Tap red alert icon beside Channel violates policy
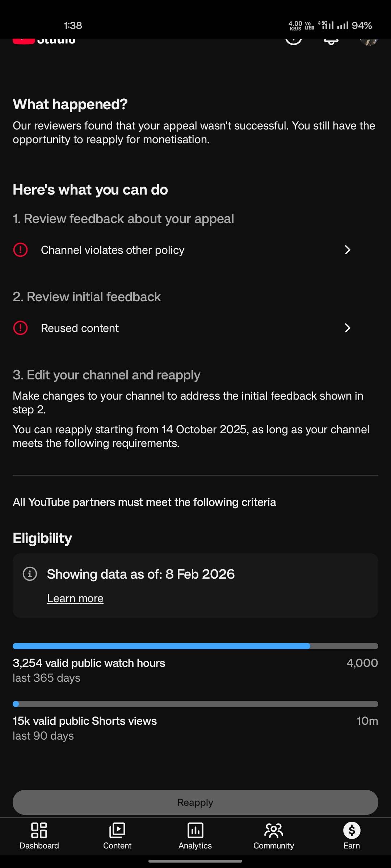Image resolution: width=391 pixels, height=868 pixels. pos(21,250)
